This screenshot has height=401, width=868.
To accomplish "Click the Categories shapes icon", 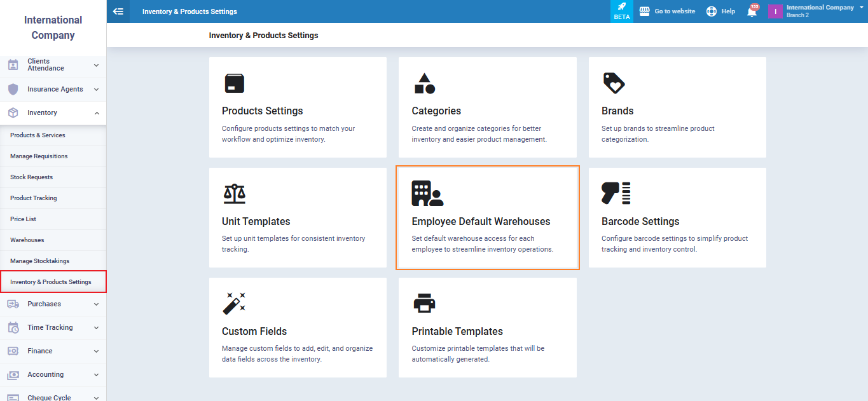I will click(424, 83).
